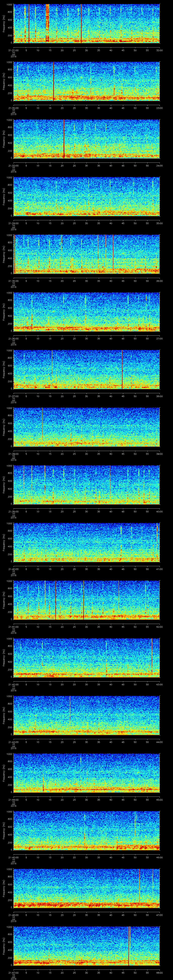Screen dimensions: 173x980
Task: Select the spectrogram panel starting at 21:38:00
Action: click(x=86, y=427)
